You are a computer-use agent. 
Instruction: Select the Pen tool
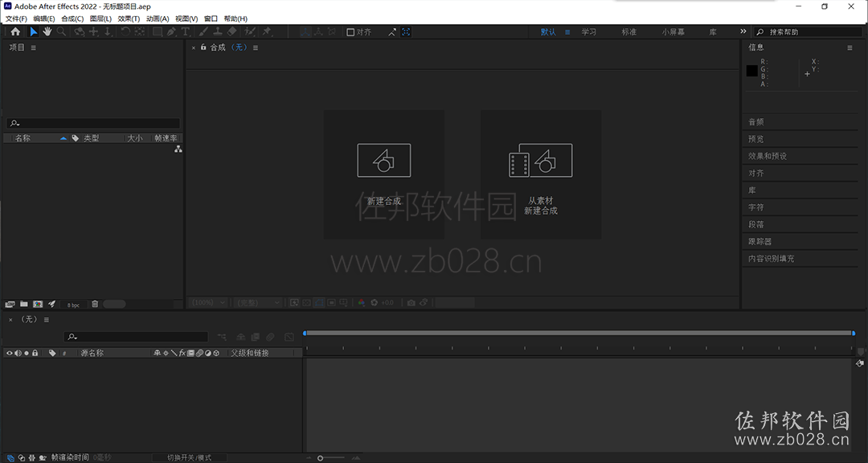click(x=172, y=31)
